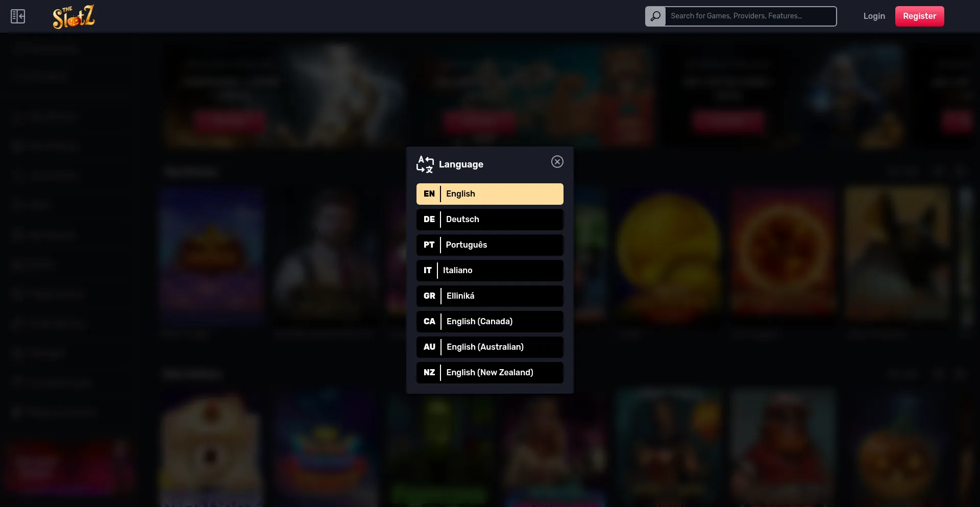Pick English (New Zealand) option

(x=490, y=373)
